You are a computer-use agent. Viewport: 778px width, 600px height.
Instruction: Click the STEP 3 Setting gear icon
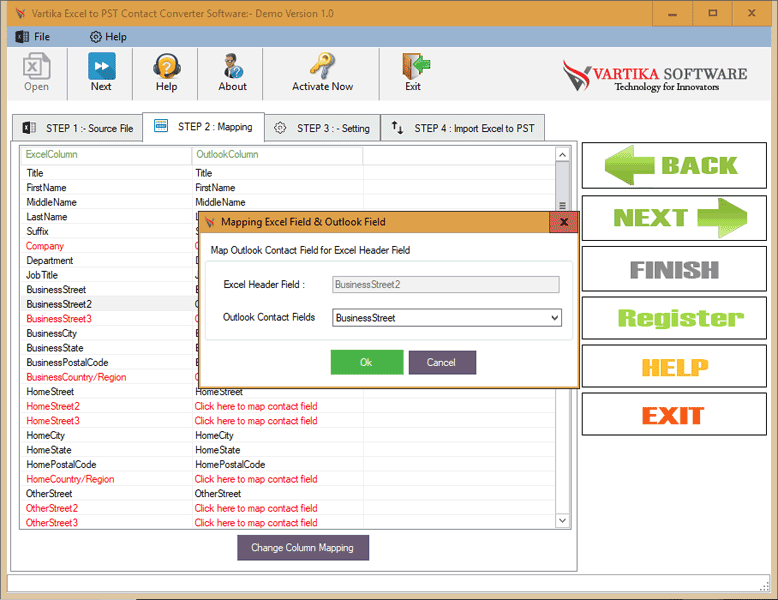point(280,128)
